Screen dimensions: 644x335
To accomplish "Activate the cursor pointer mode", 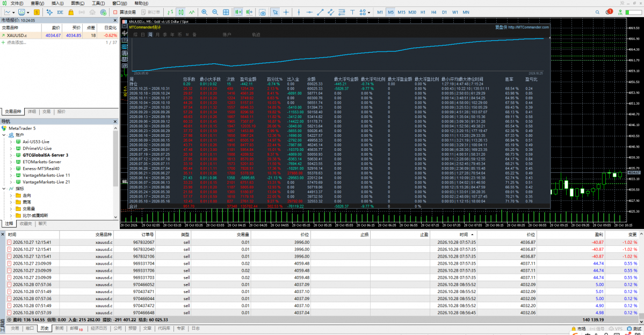I will (x=275, y=12).
